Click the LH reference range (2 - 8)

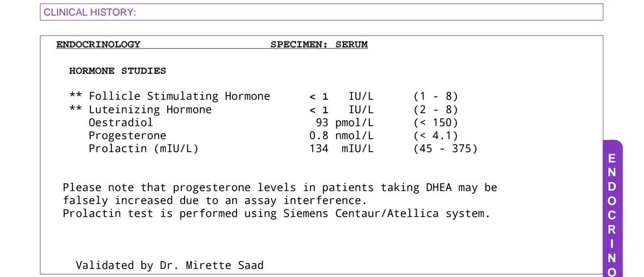(436, 110)
